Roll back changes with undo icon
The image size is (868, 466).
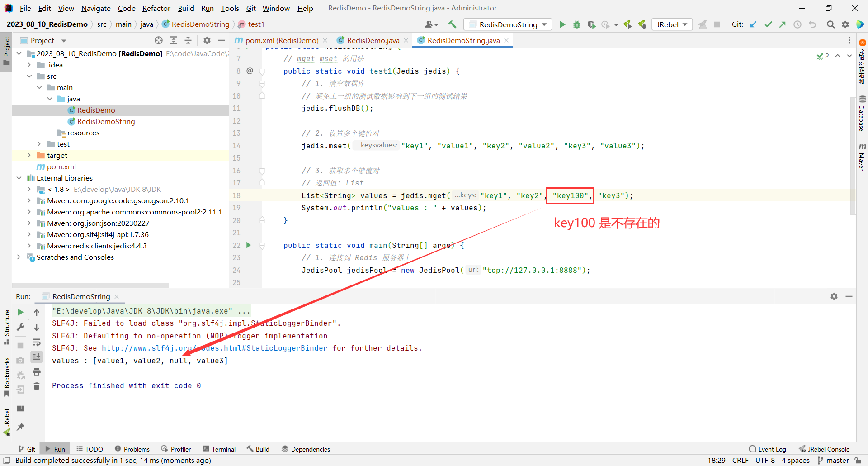812,24
